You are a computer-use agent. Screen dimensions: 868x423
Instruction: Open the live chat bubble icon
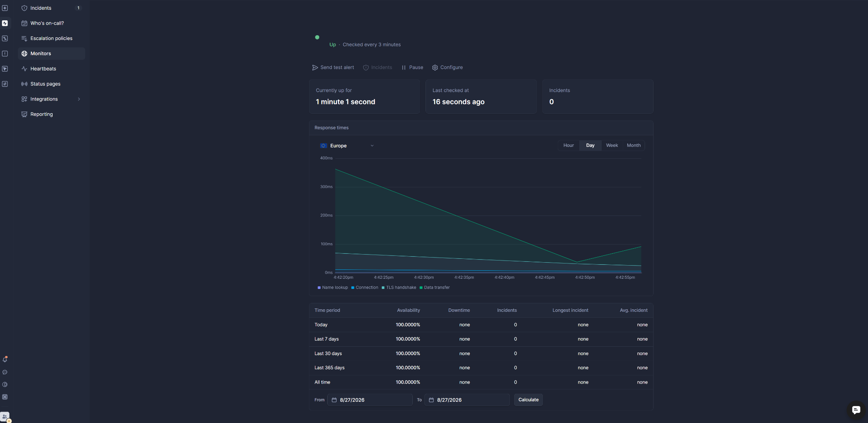[x=856, y=410]
